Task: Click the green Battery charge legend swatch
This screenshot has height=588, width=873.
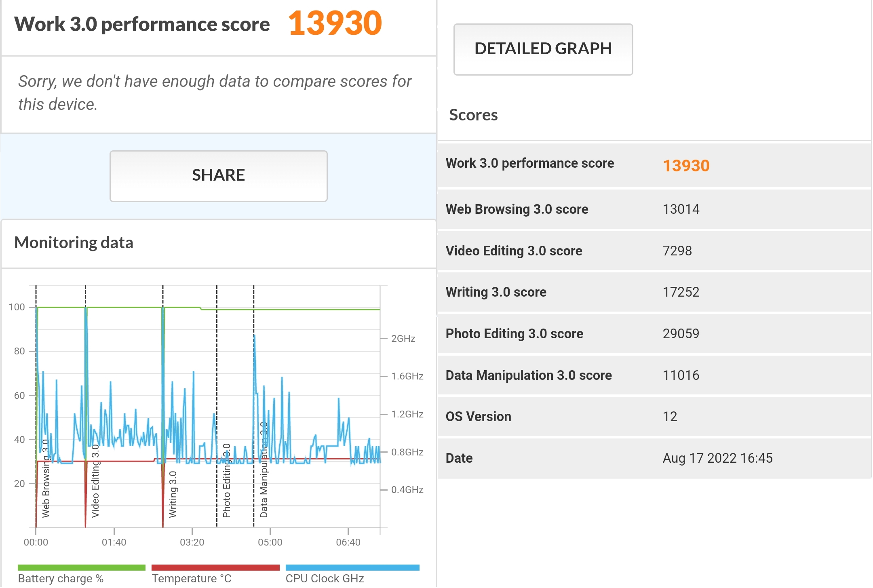Action: tap(81, 567)
